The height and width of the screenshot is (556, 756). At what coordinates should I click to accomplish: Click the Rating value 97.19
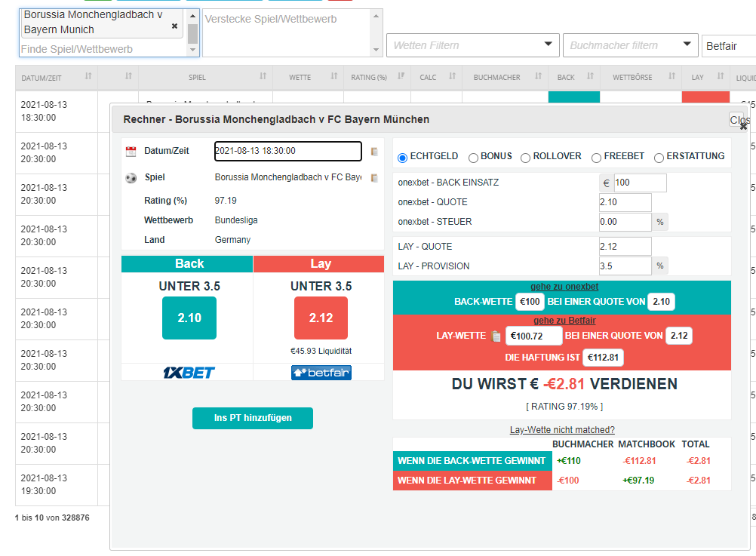click(x=226, y=201)
